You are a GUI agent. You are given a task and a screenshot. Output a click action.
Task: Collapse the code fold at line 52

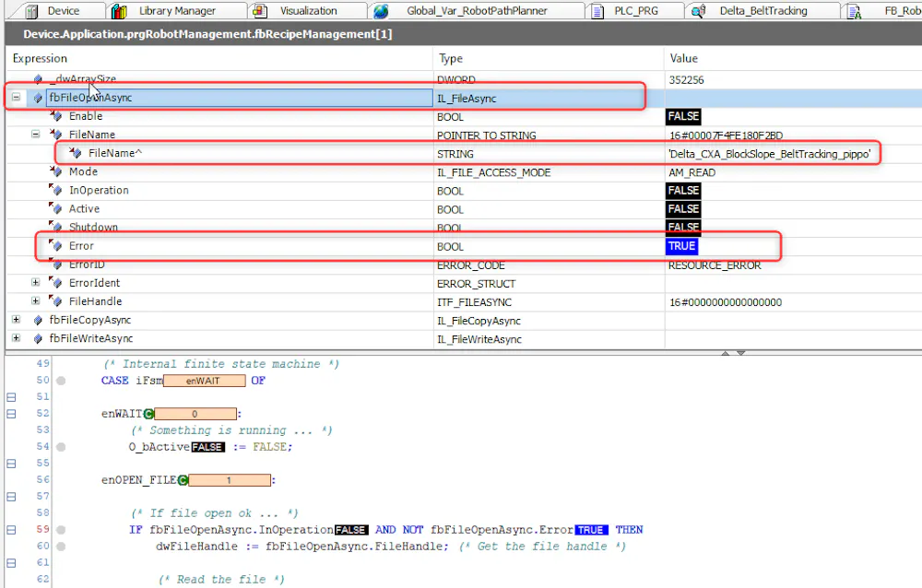pyautogui.click(x=11, y=414)
